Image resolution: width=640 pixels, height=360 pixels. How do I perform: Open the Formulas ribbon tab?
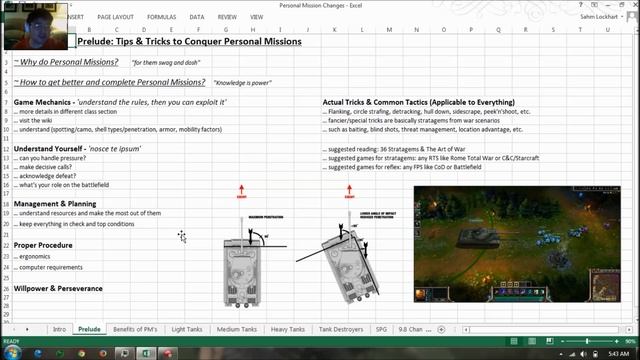click(x=162, y=17)
